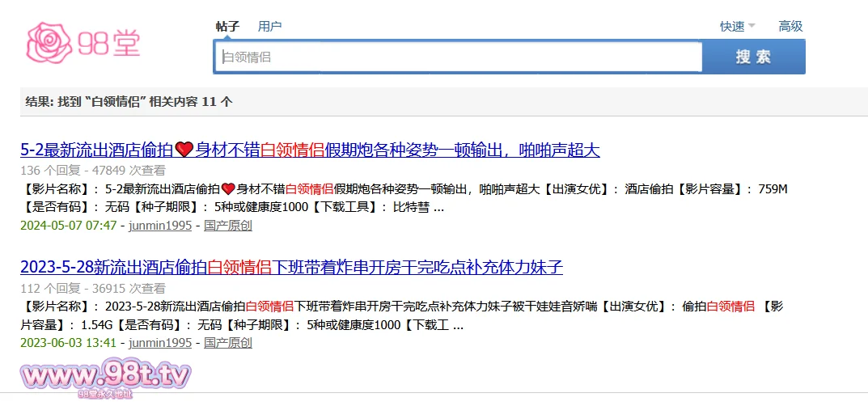Open the 高级 advanced search link
The image size is (868, 406).
click(790, 27)
